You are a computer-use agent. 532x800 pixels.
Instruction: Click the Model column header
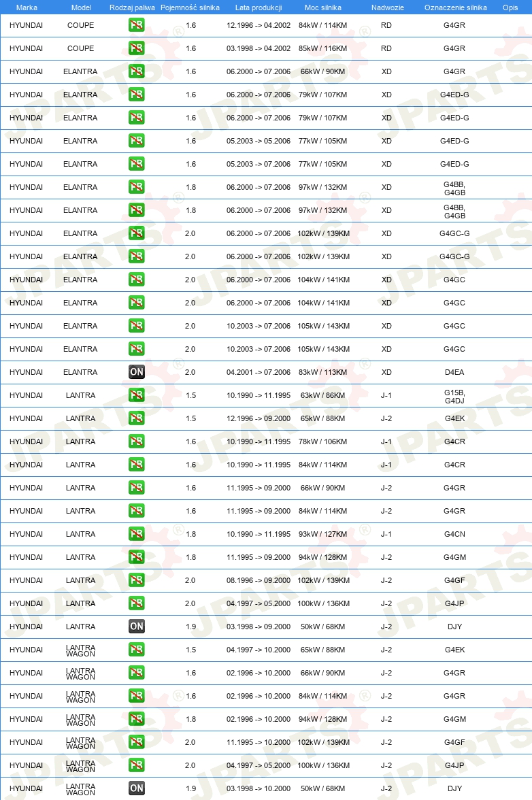pos(81,7)
